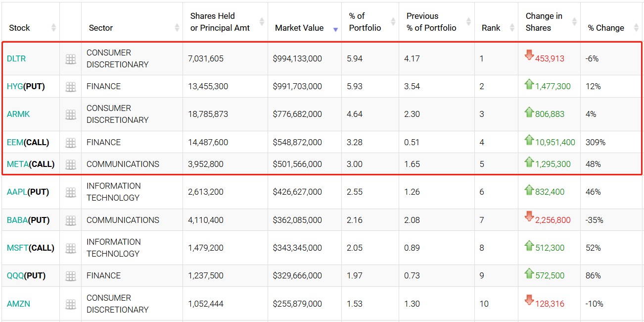
Task: Click the Shares Held column header
Action: [220, 22]
